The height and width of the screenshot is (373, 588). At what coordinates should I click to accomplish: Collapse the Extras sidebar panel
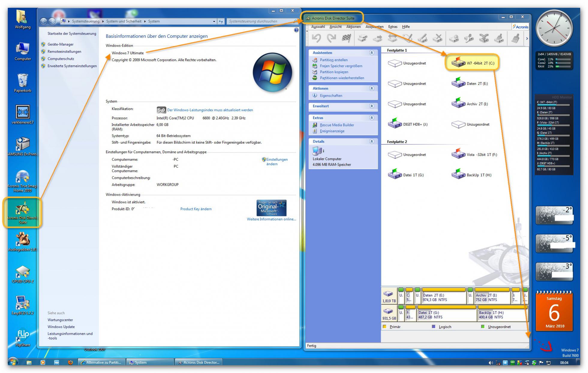point(372,118)
